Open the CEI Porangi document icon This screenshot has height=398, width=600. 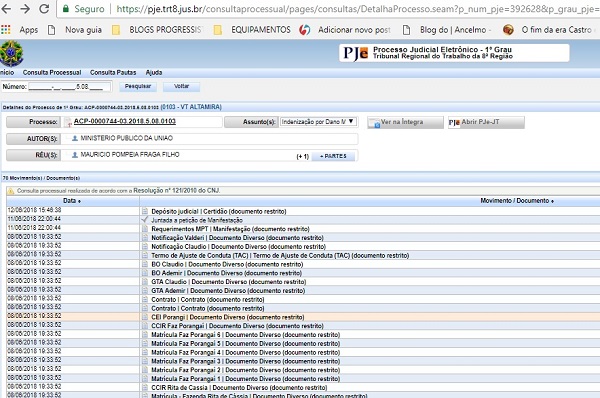145,317
